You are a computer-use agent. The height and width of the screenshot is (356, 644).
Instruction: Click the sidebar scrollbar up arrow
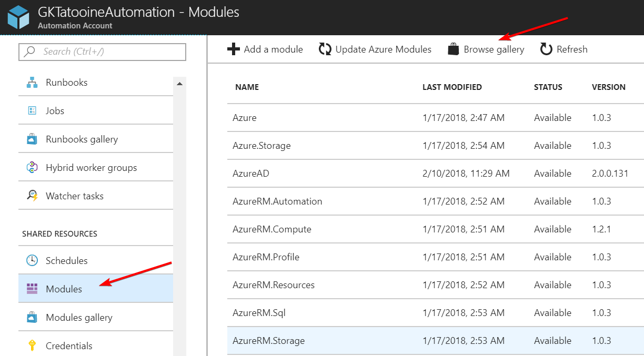click(179, 83)
